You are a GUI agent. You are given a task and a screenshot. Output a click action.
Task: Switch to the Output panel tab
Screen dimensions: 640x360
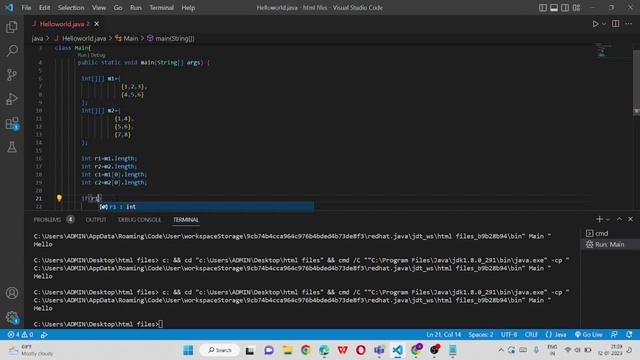point(96,220)
